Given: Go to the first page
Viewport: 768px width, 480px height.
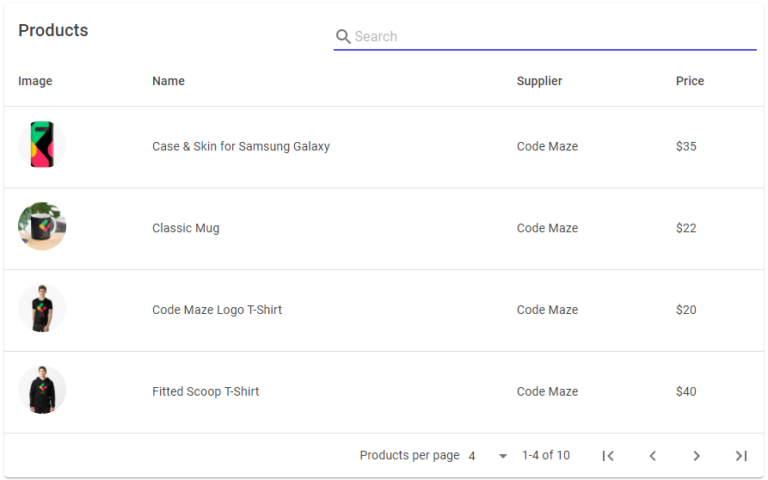Looking at the screenshot, I should coord(608,456).
